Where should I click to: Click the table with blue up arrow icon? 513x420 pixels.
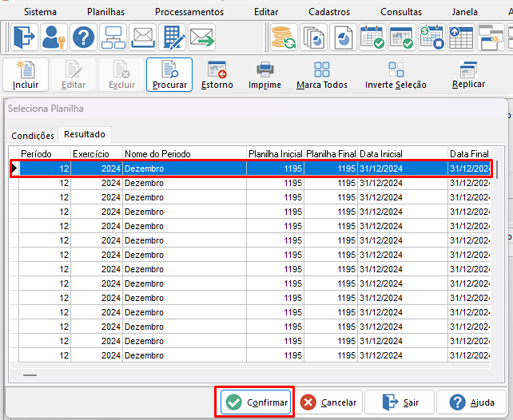click(461, 37)
